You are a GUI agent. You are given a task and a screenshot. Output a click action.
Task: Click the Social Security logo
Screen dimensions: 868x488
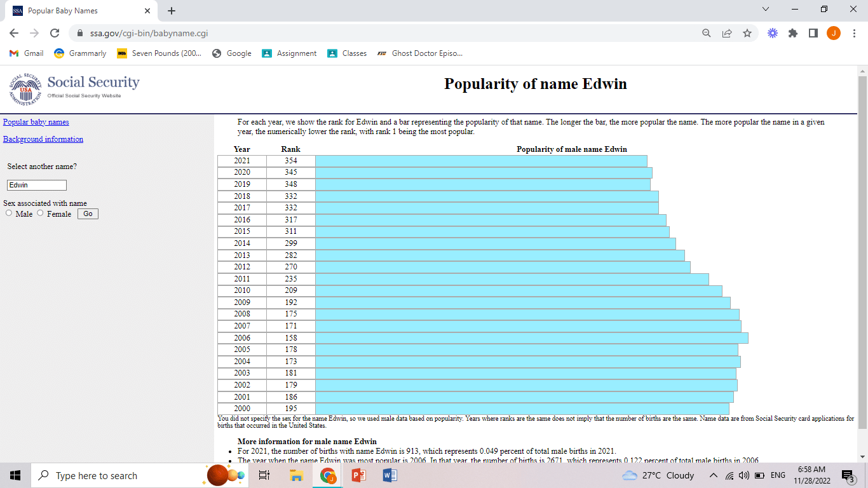point(74,88)
